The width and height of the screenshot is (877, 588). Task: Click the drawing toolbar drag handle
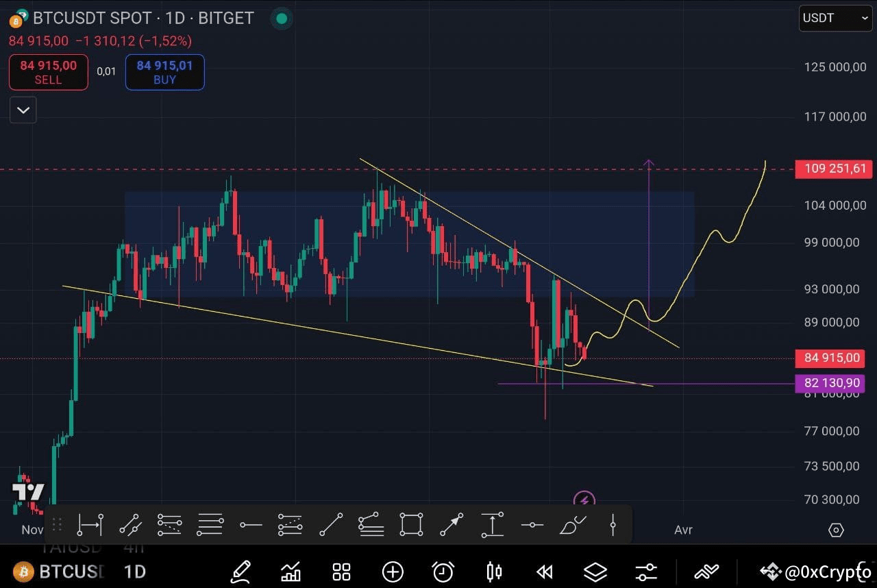[x=57, y=525]
